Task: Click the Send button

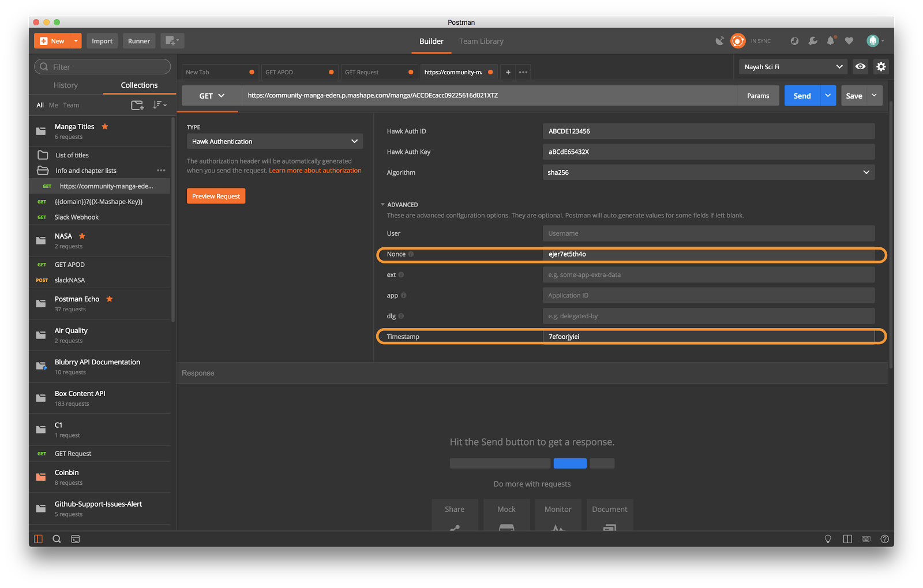Action: coord(802,96)
